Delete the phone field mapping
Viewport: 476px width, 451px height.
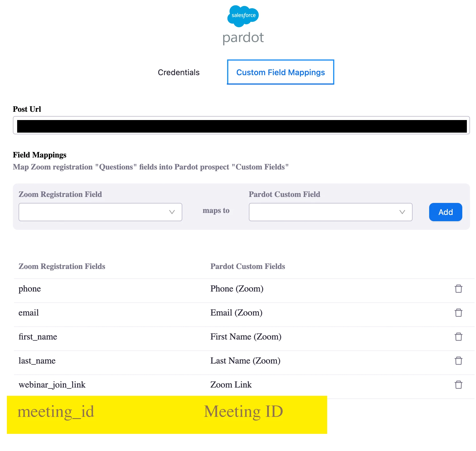[458, 289]
